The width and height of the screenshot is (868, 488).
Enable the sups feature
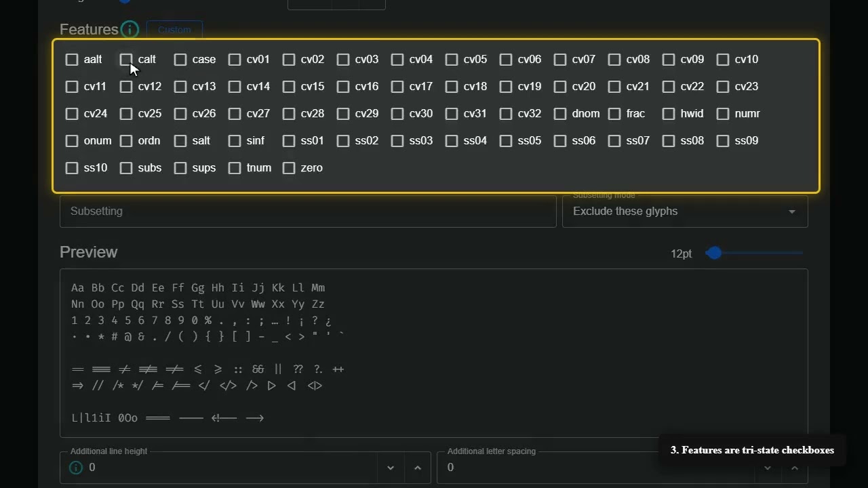pyautogui.click(x=180, y=168)
